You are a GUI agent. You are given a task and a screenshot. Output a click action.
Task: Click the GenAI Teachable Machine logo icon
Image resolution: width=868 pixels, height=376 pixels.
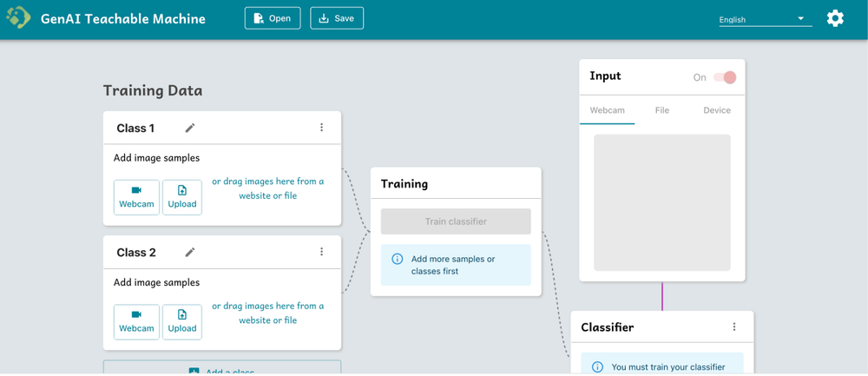tap(18, 17)
